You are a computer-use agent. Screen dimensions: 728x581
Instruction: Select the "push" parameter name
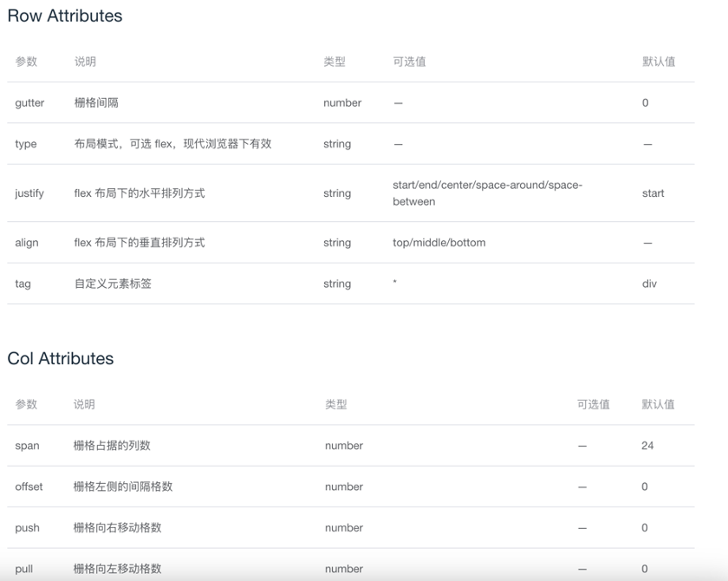point(27,528)
